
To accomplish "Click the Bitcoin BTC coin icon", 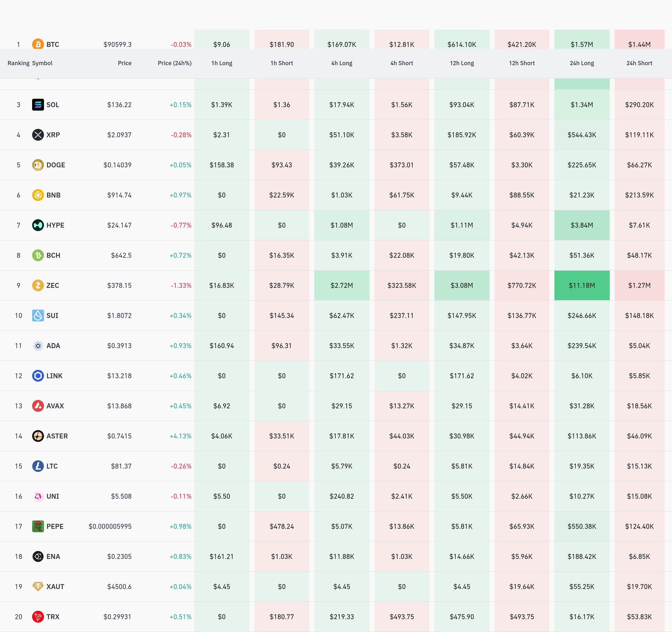I will coord(38,44).
